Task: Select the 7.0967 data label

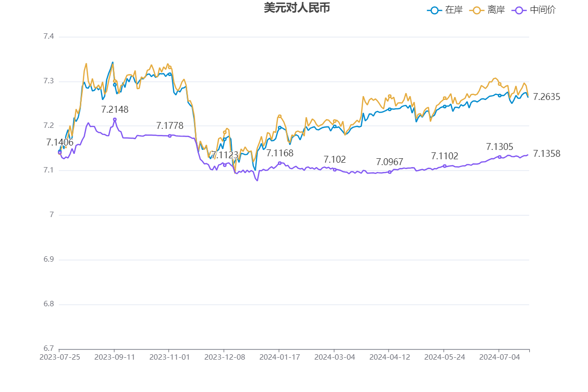Action: tap(390, 162)
